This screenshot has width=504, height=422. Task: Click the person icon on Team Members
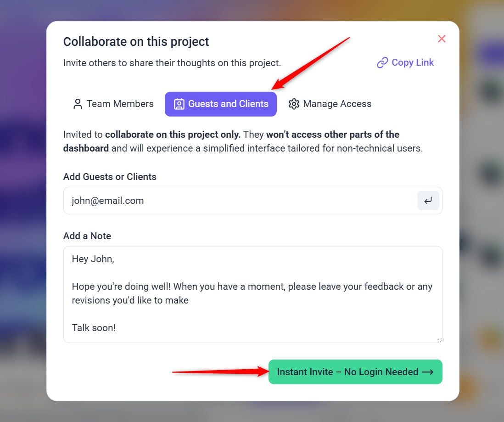click(x=78, y=104)
